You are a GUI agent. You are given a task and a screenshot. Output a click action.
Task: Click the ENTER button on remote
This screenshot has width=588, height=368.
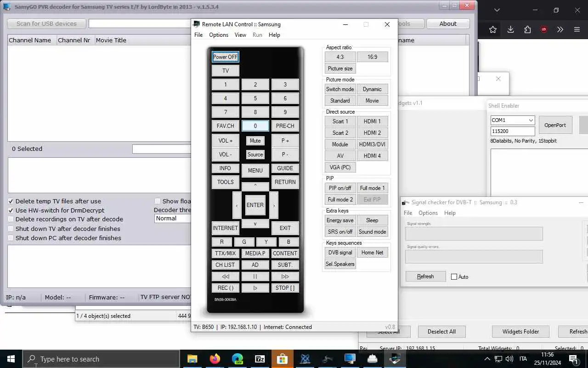(255, 205)
